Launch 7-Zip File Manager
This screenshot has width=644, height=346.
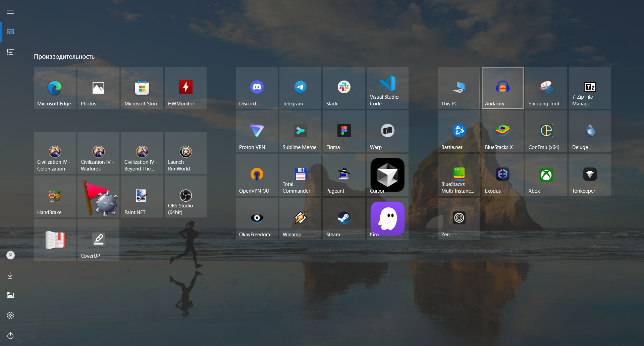pyautogui.click(x=590, y=88)
